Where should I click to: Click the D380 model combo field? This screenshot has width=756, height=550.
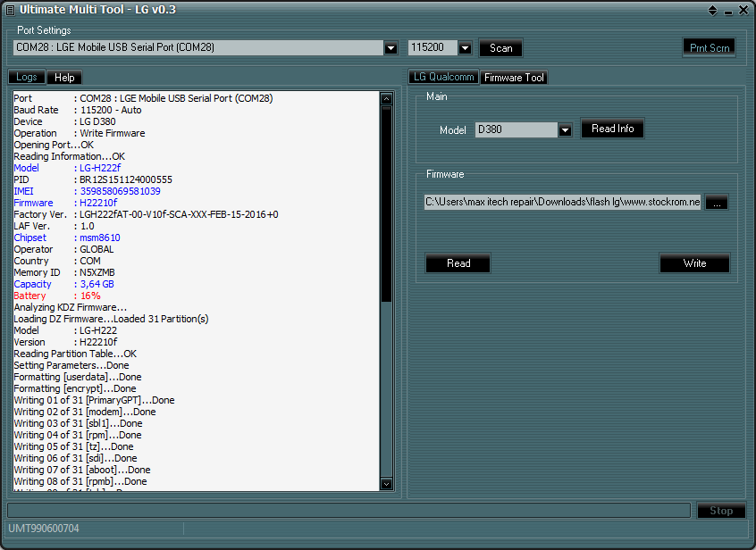517,129
